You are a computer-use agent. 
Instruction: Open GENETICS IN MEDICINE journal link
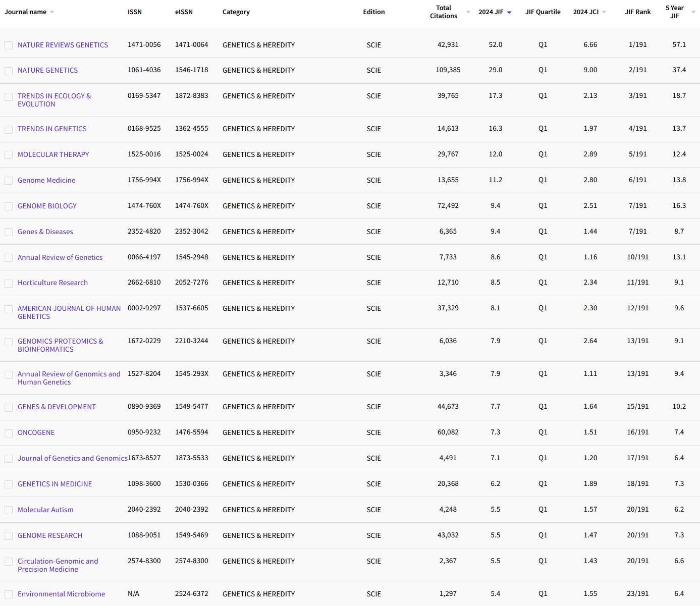(x=55, y=484)
